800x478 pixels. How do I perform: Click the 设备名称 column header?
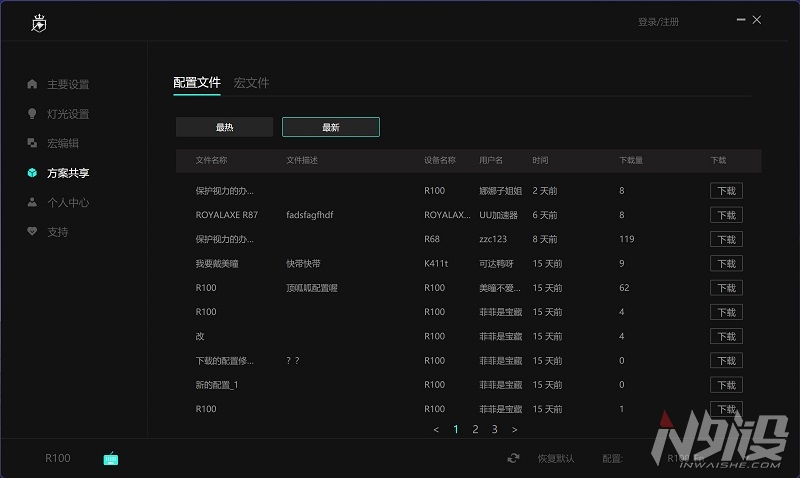click(x=440, y=160)
